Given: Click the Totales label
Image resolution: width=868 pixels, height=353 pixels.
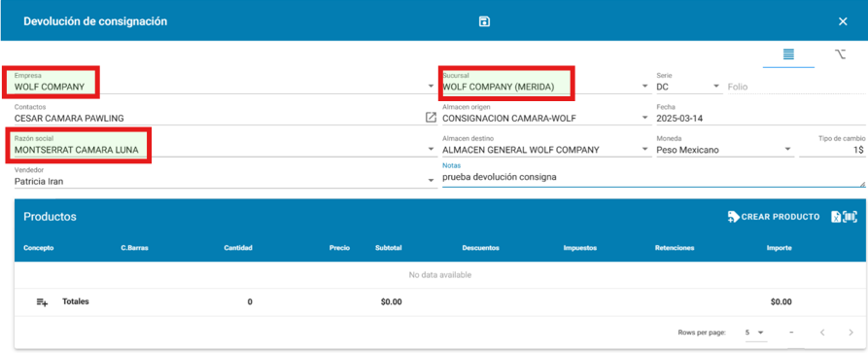Looking at the screenshot, I should [76, 301].
